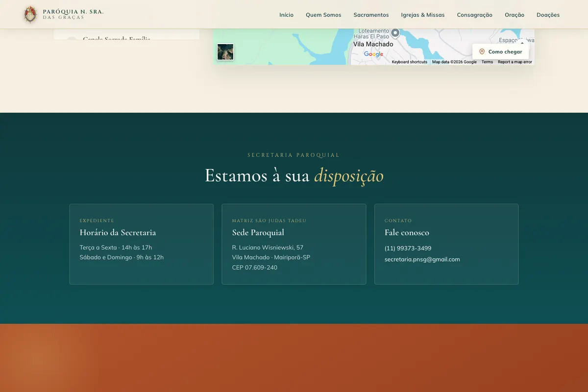Click the Map data ©2026 Google text

(x=454, y=62)
